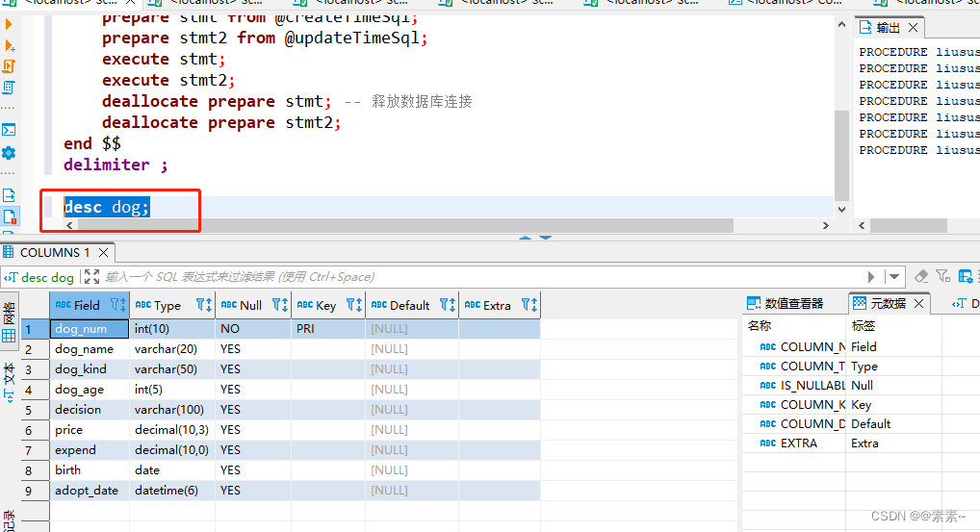Collapse editor with the sash up arrow

pyautogui.click(x=525, y=238)
